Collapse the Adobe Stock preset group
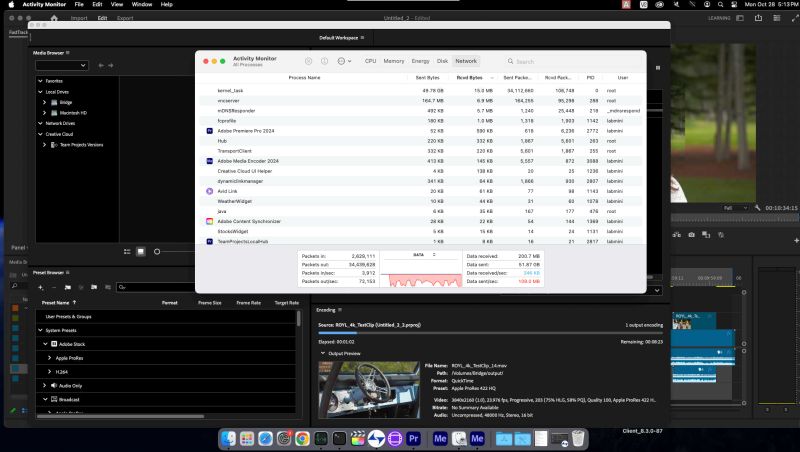 pos(45,344)
